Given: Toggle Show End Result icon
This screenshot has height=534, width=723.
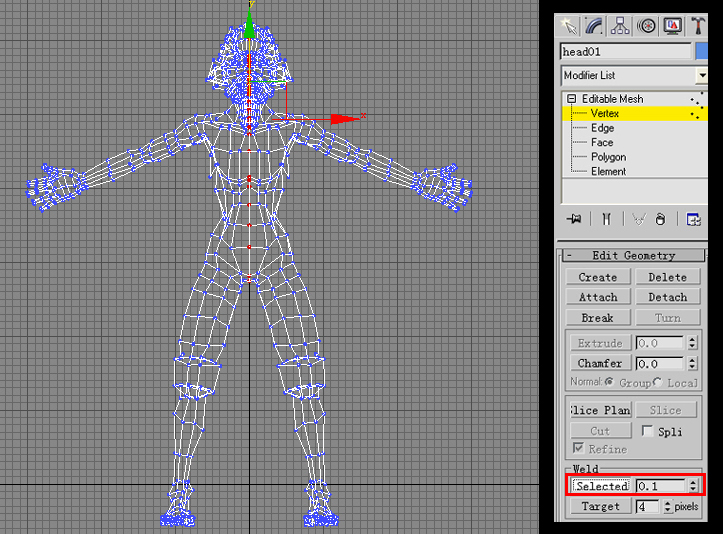Looking at the screenshot, I should 606,219.
